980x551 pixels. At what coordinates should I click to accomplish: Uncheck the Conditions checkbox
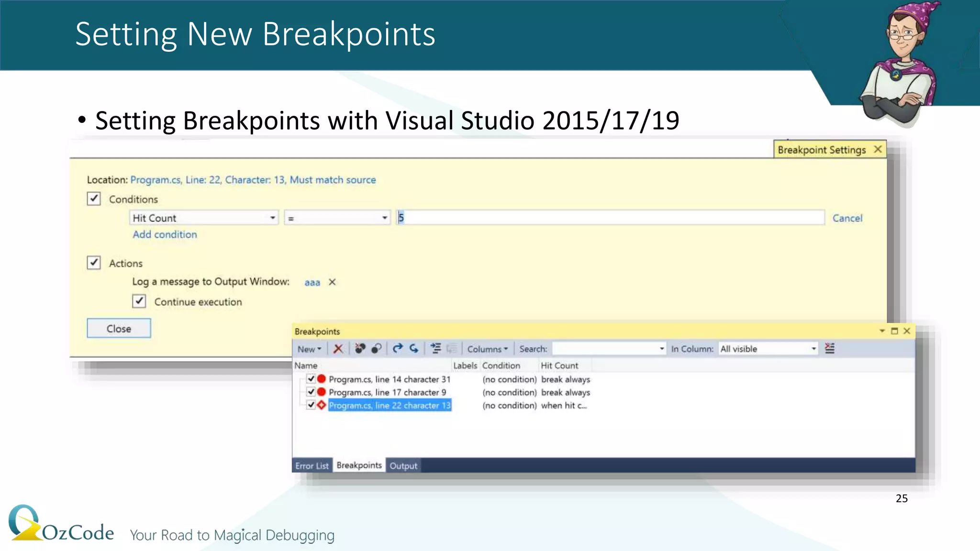[94, 198]
